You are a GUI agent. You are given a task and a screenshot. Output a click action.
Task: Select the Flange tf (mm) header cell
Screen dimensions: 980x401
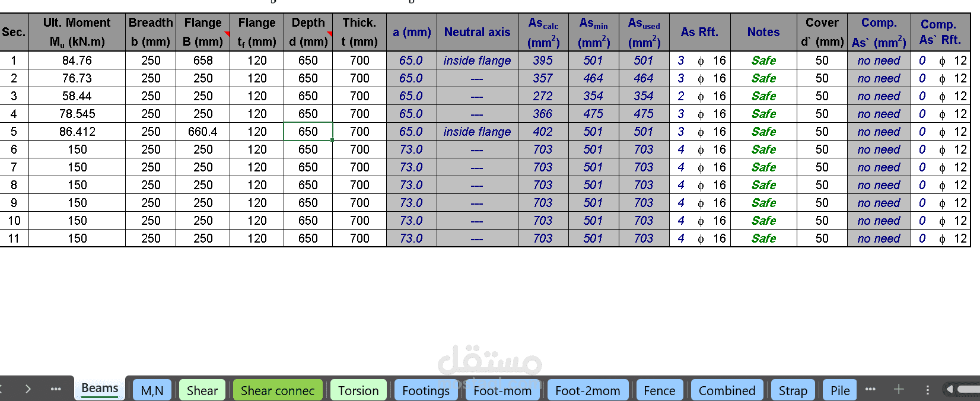[x=257, y=32]
